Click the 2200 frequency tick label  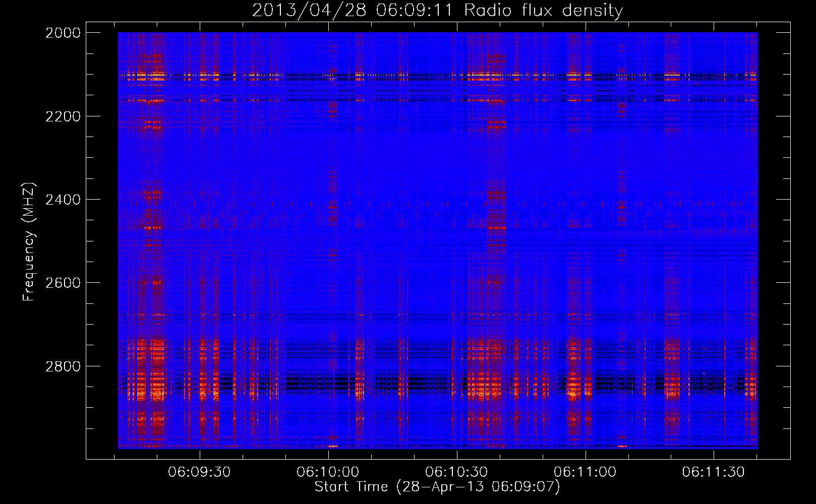[x=63, y=116]
